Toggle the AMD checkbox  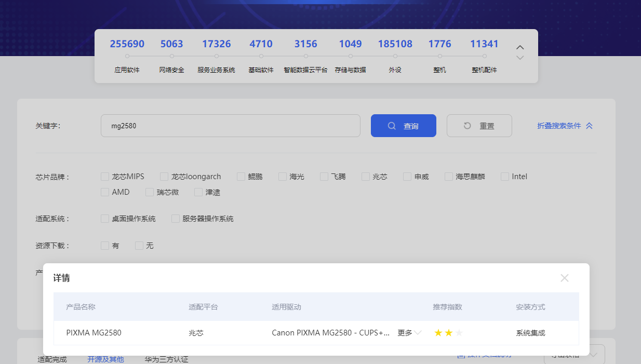coord(105,192)
